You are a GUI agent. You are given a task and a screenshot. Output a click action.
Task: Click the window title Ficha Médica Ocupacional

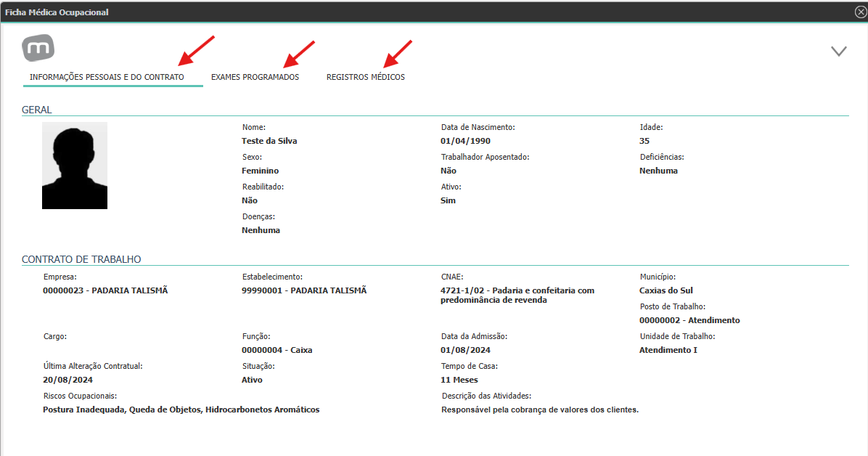[x=57, y=12]
